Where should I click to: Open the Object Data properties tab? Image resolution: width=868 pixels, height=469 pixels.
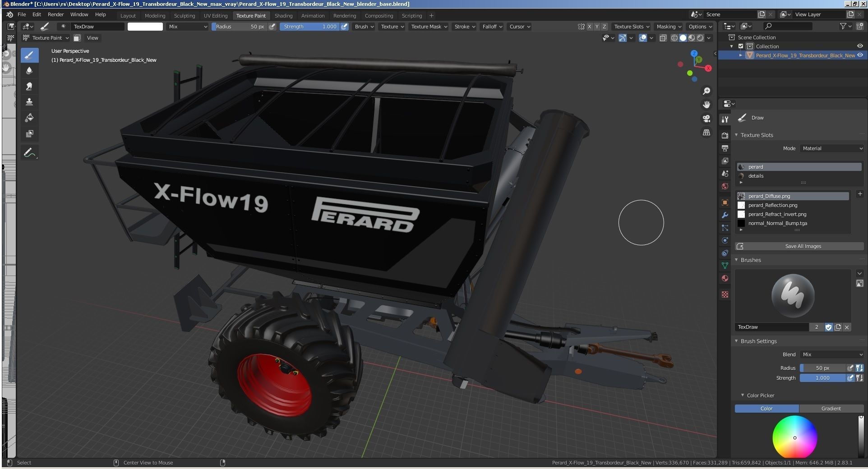[725, 266]
